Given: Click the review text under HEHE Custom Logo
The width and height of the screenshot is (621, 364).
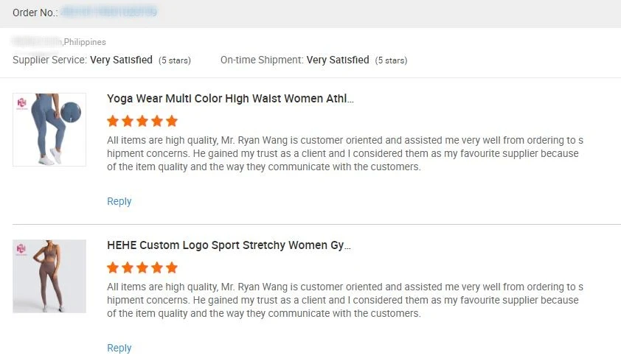Looking at the screenshot, I should (x=344, y=300).
